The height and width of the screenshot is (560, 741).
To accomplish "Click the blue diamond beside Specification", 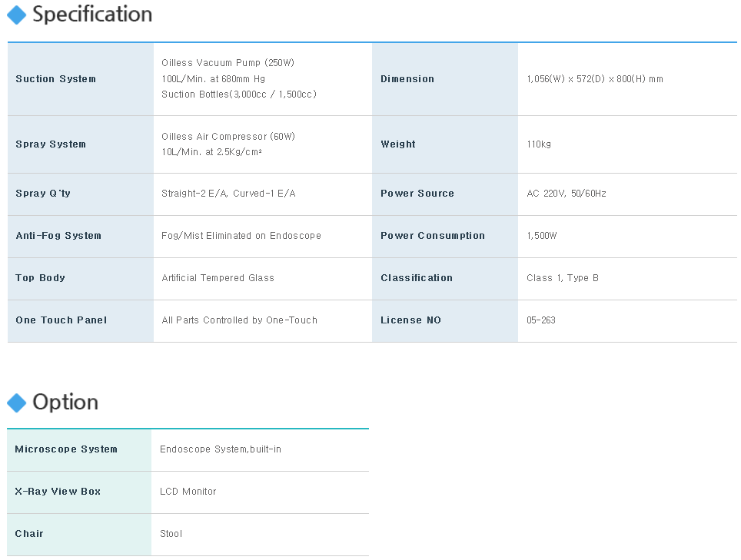I will [x=17, y=15].
